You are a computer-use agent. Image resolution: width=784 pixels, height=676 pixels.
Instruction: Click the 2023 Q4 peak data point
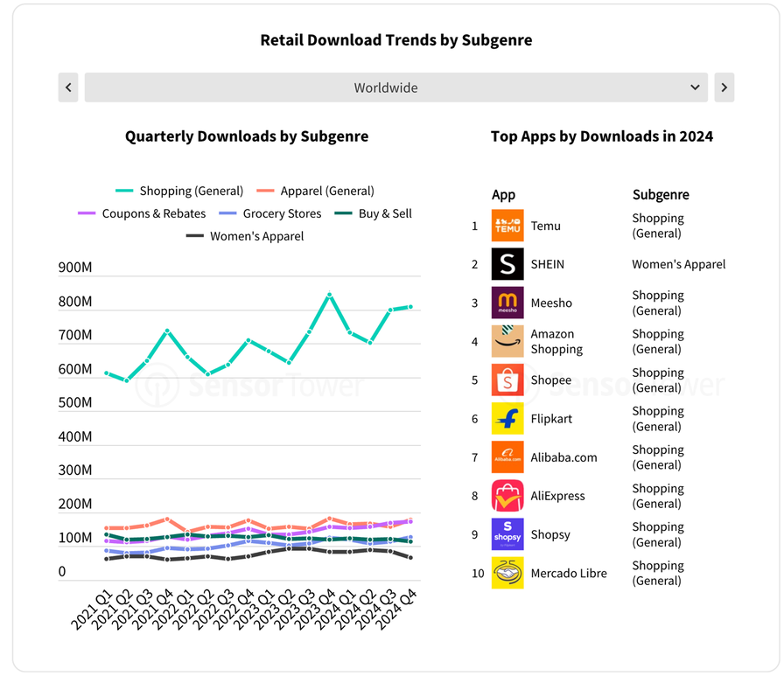coord(330,295)
